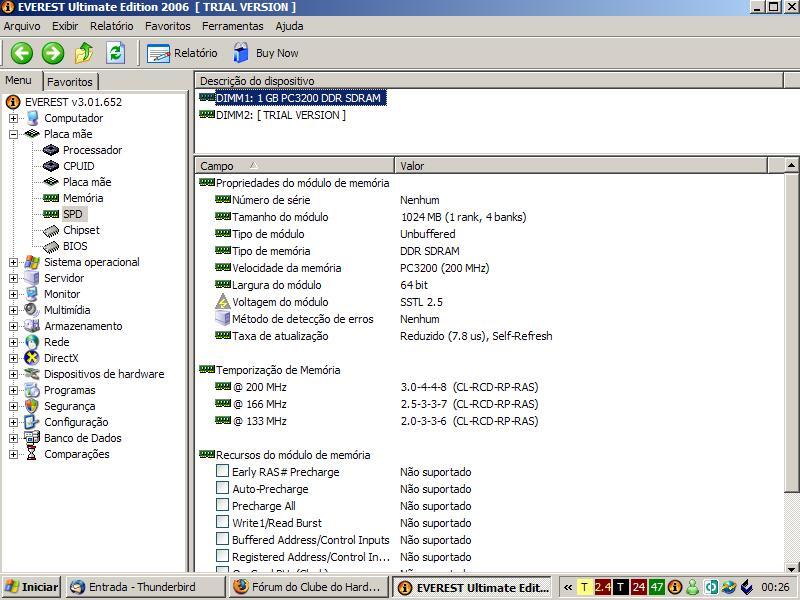The height and width of the screenshot is (600, 800).
Task: Click the Descrição do dispositivo column header
Action: click(489, 81)
